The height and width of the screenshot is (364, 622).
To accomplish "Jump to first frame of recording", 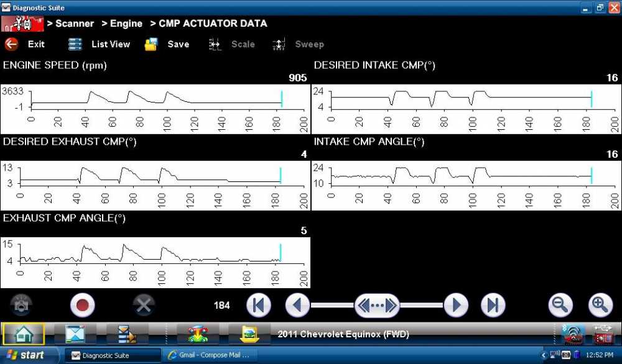I will [259, 305].
